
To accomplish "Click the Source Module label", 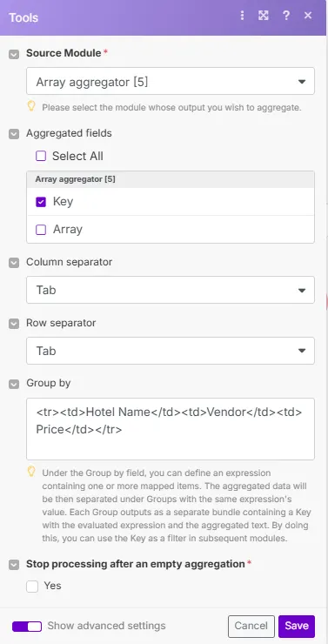I will tap(64, 53).
